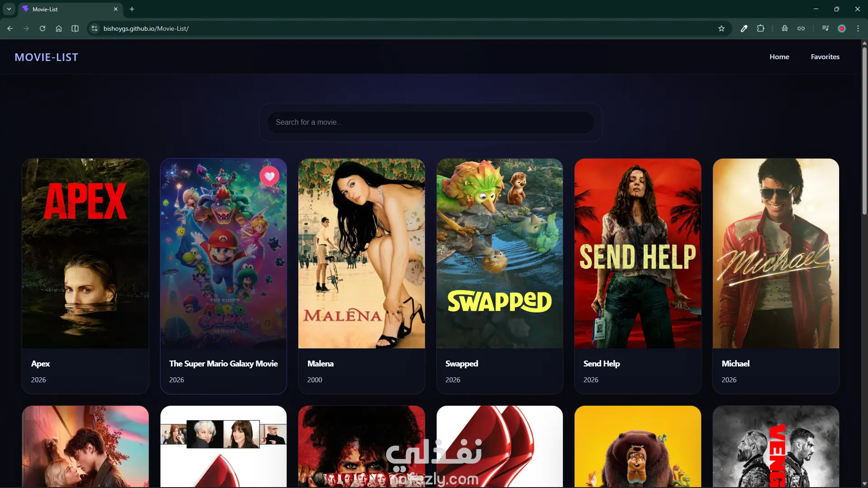Image resolution: width=868 pixels, height=488 pixels.
Task: Click the Swapped title text
Action: [462, 364]
